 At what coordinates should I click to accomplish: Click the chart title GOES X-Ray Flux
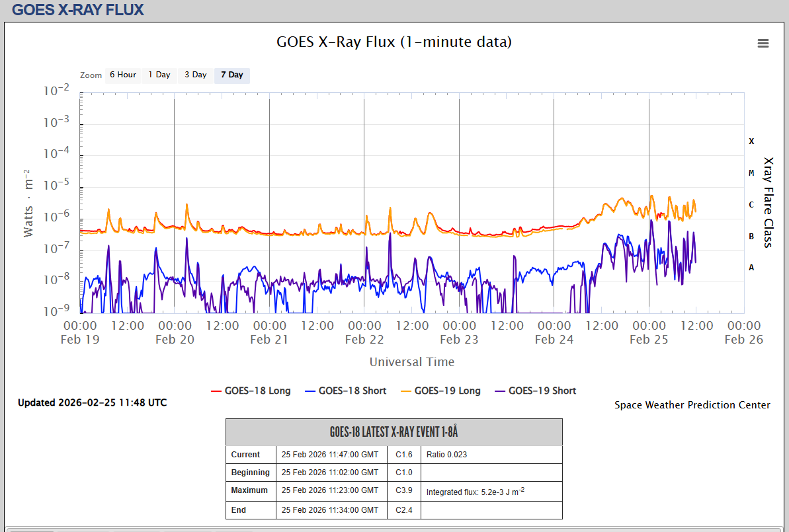[394, 42]
